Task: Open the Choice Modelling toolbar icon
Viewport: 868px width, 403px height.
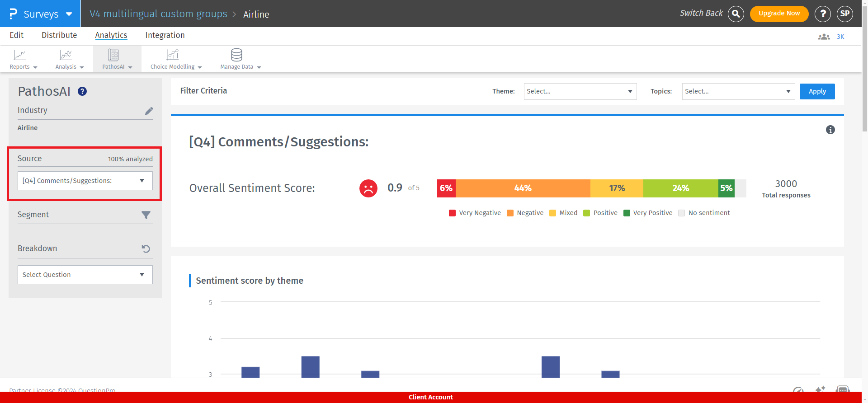Action: coord(173,55)
